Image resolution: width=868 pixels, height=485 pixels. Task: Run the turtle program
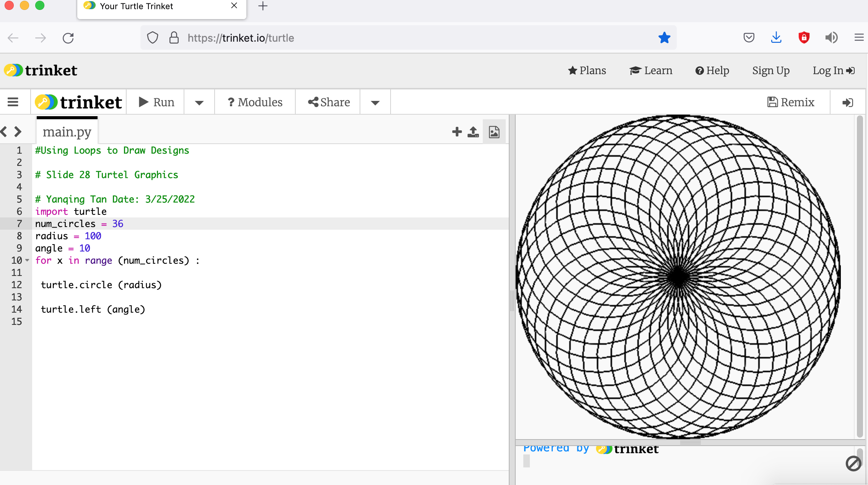coord(156,102)
